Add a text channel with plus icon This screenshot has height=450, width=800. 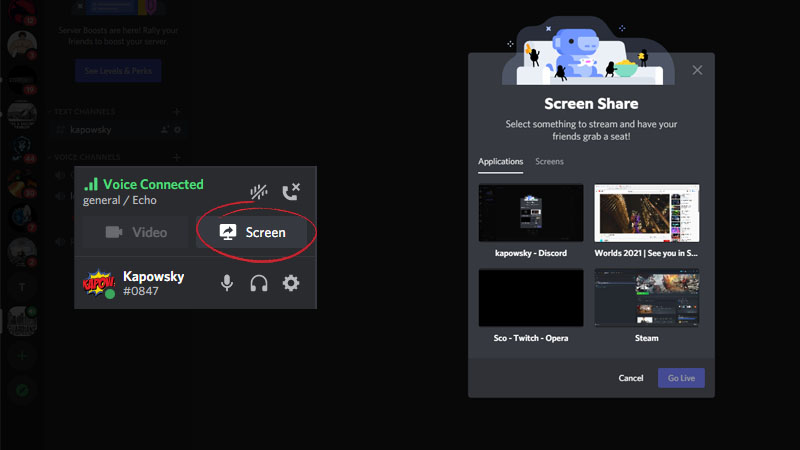tap(177, 112)
